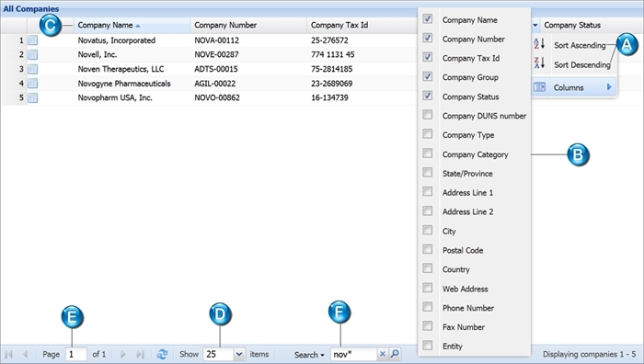This screenshot has width=644, height=364.
Task: Go to the next page arrow
Action: click(122, 354)
